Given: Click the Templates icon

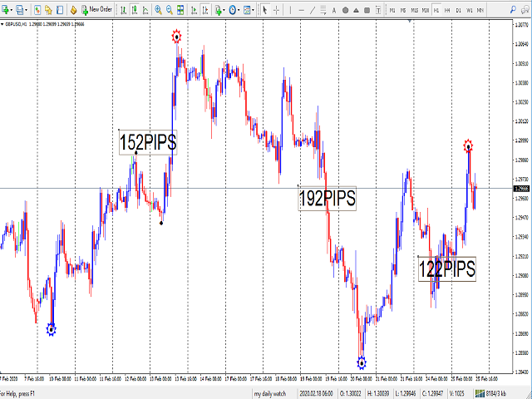Looking at the screenshot, I should [247, 10].
